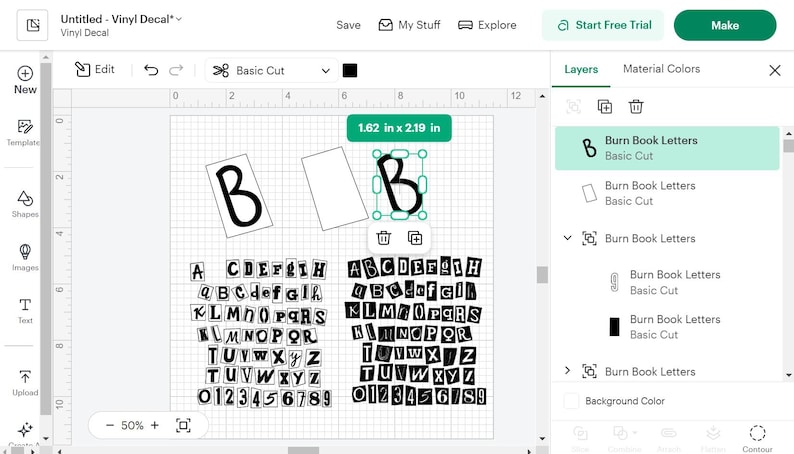Open the Explore page
Screen dimensions: 794x454
pyautogui.click(x=487, y=25)
